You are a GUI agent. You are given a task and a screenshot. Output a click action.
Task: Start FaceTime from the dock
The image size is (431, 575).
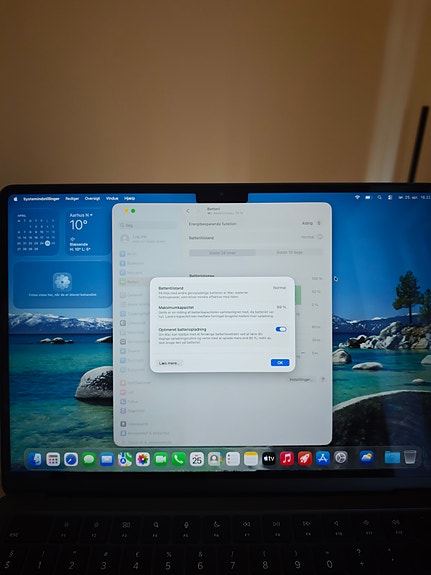tap(161, 459)
